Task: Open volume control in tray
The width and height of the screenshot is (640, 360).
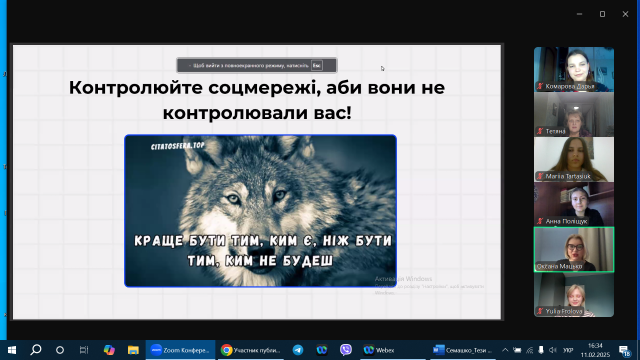Action: tap(553, 350)
